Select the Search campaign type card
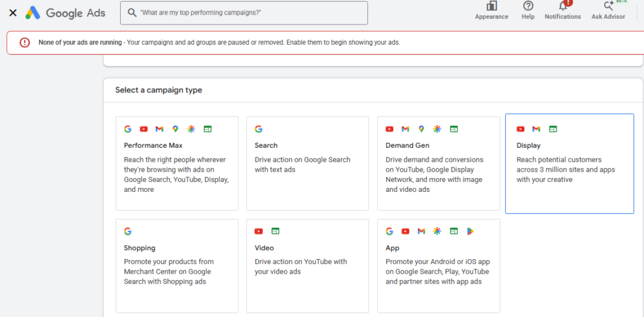The width and height of the screenshot is (644, 317). click(x=308, y=164)
